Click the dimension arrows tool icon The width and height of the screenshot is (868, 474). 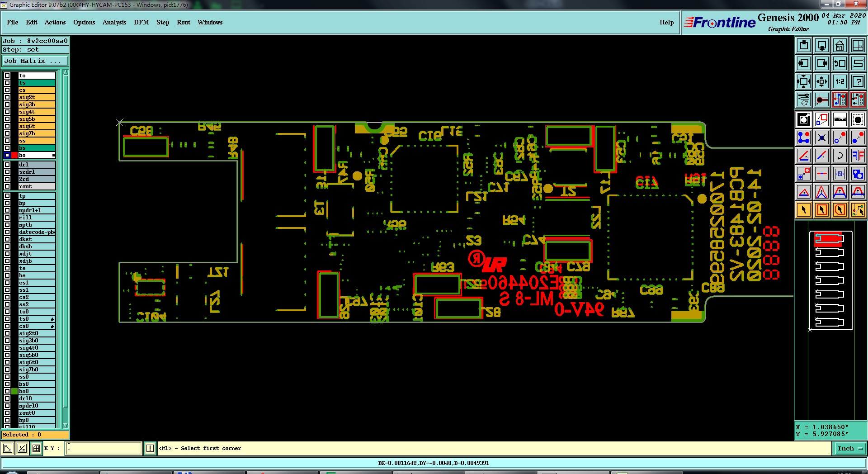840,174
